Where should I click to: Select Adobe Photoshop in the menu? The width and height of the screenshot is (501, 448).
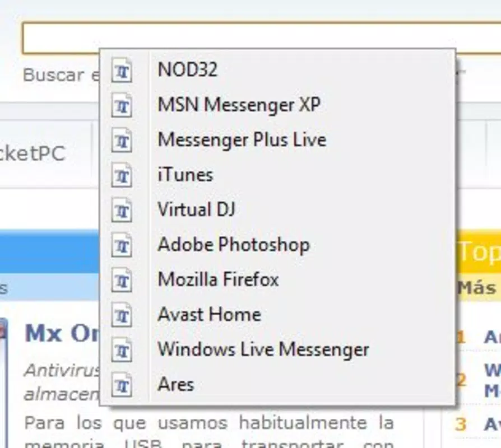click(277, 245)
